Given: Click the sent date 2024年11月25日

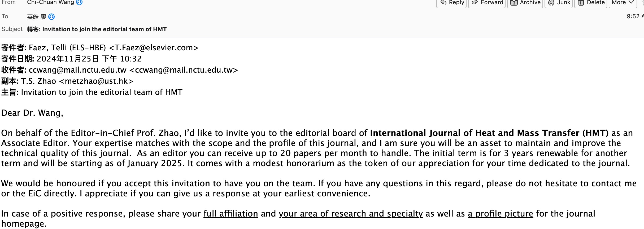Looking at the screenshot, I should [67, 59].
